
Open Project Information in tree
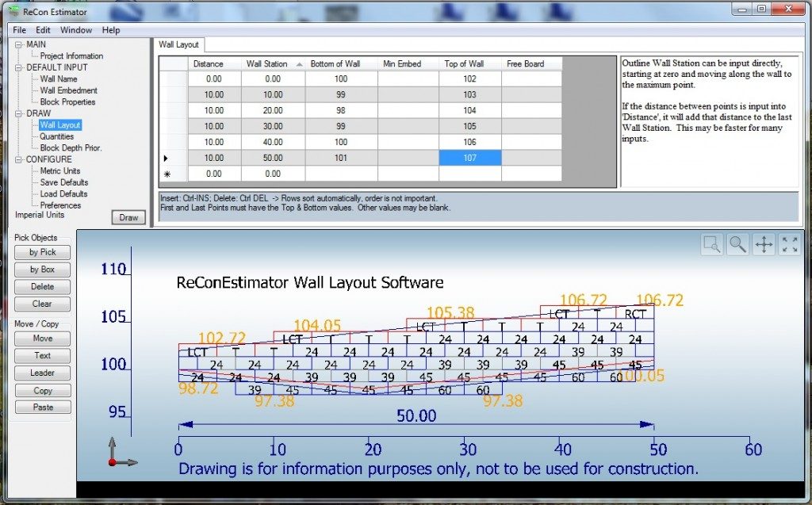click(x=71, y=56)
